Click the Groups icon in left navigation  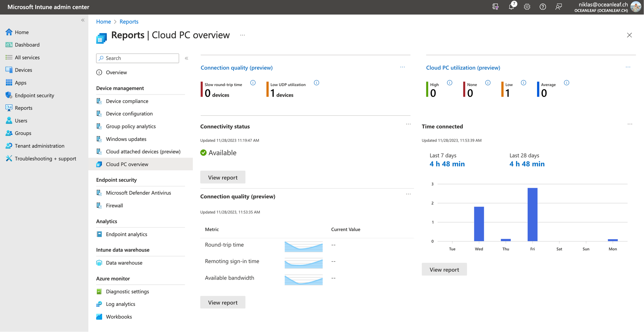[9, 133]
